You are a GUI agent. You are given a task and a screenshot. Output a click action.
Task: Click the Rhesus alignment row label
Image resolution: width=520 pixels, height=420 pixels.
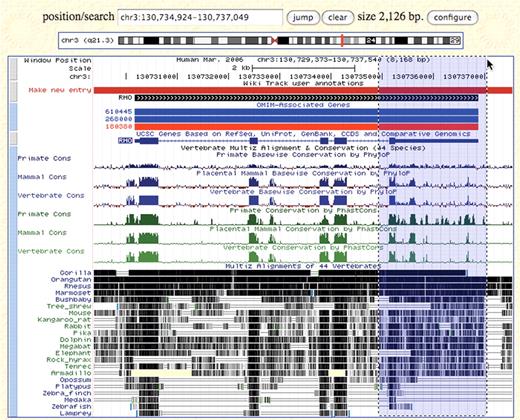(78, 286)
